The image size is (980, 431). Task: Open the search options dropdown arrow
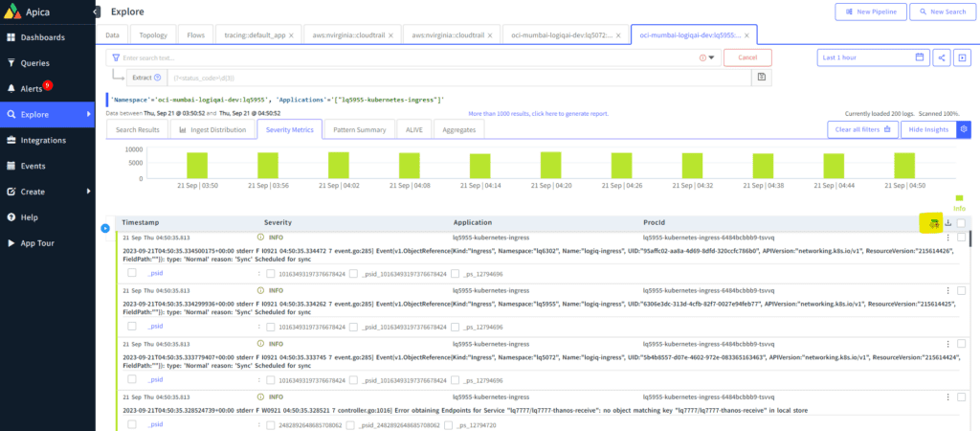click(x=711, y=57)
